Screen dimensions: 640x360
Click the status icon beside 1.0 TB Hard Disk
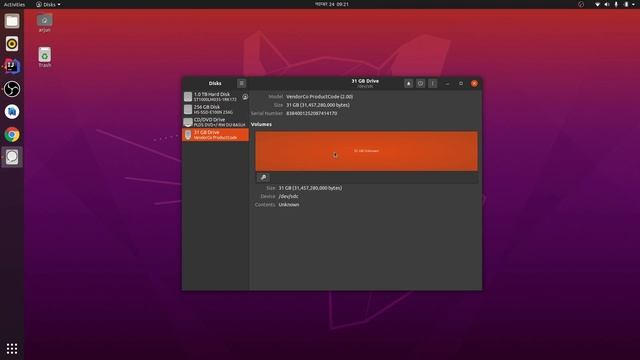point(245,97)
